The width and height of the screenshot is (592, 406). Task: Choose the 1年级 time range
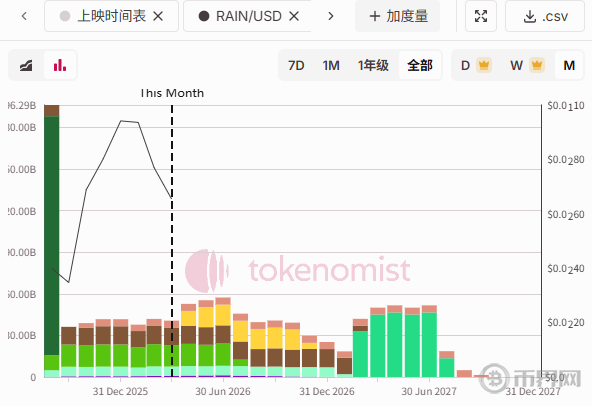373,66
